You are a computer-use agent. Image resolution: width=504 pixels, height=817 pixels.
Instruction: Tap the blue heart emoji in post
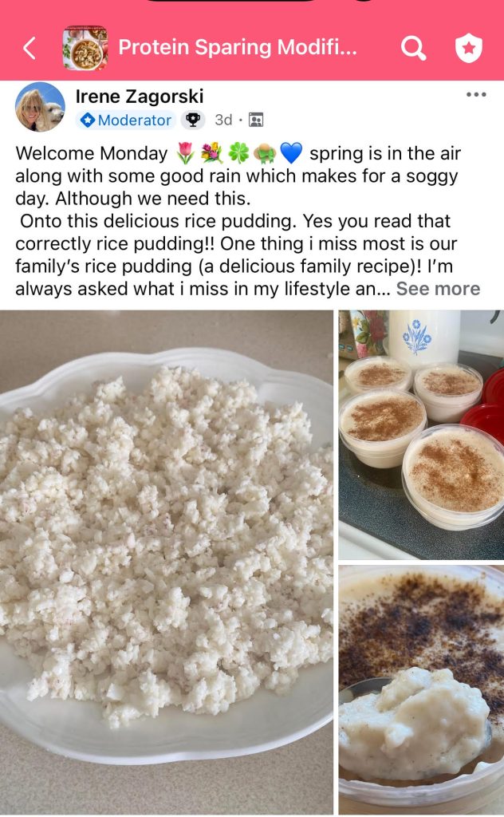[x=291, y=153]
